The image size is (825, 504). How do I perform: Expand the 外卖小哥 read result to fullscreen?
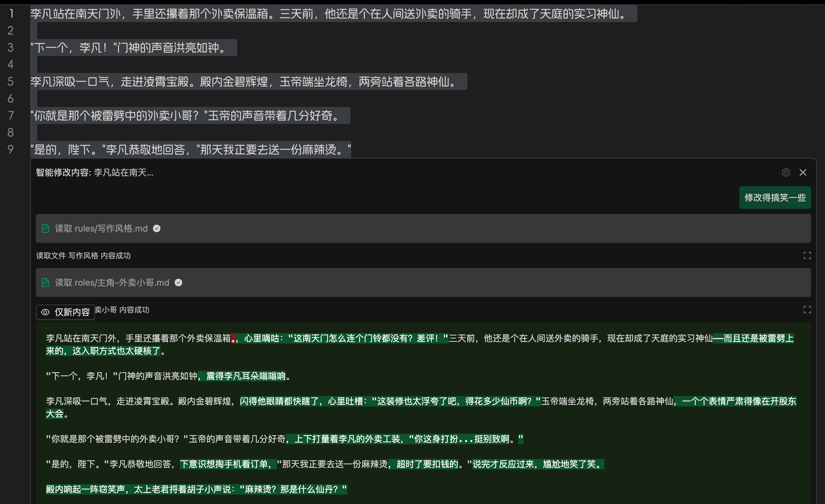[807, 310]
